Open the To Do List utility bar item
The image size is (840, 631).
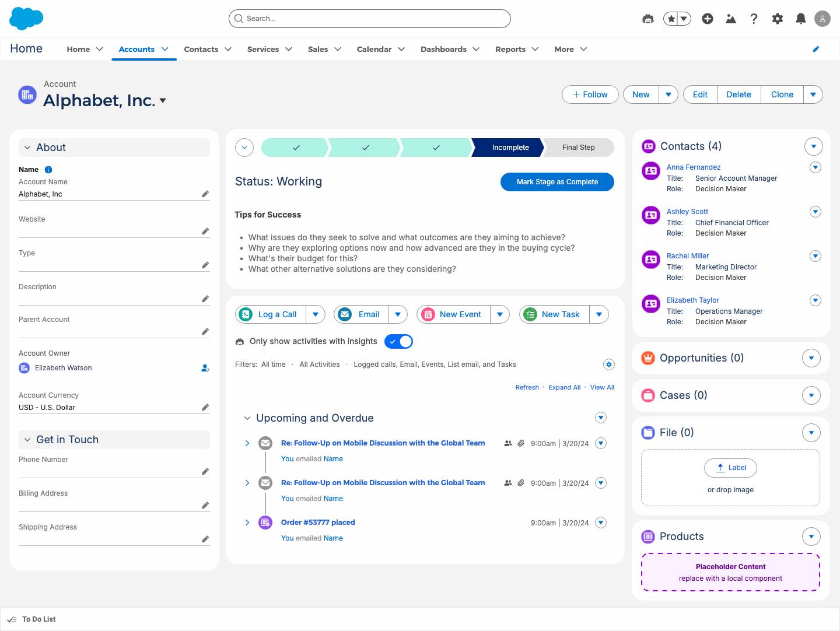point(32,619)
